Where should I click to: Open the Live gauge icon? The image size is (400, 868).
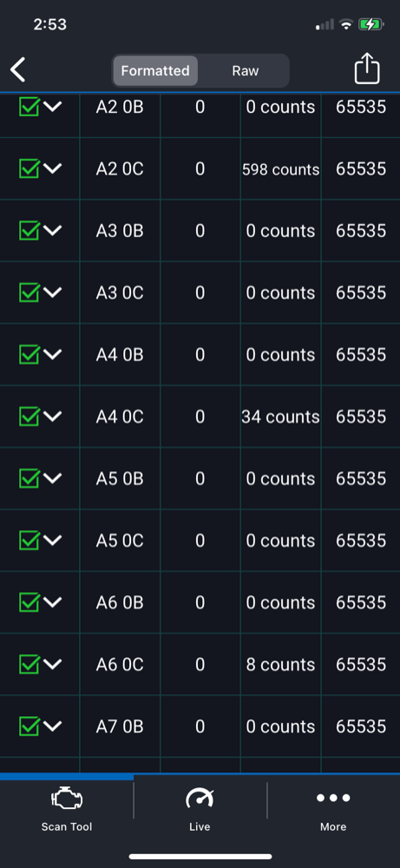200,798
